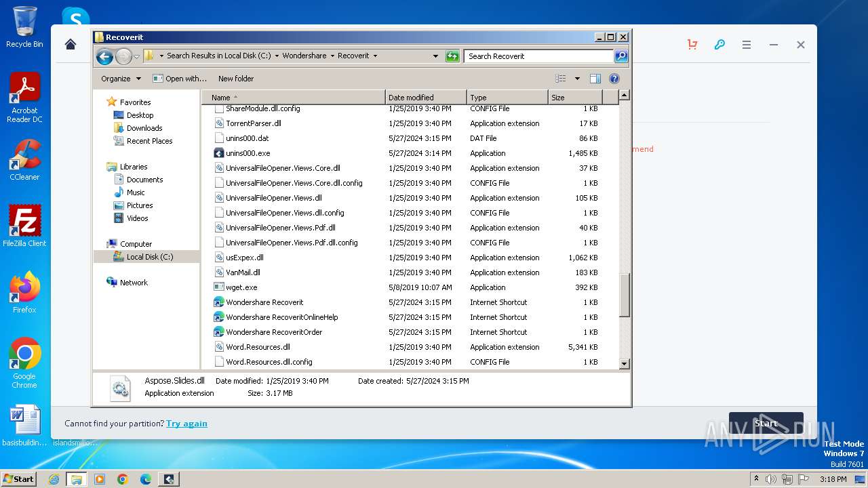Select Network in navigation pane

[x=134, y=283]
